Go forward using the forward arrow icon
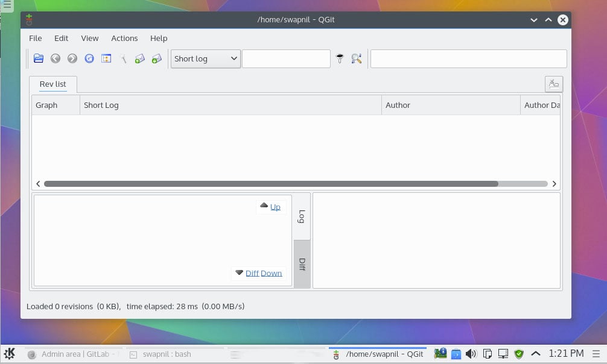The width and height of the screenshot is (607, 364). pos(72,58)
